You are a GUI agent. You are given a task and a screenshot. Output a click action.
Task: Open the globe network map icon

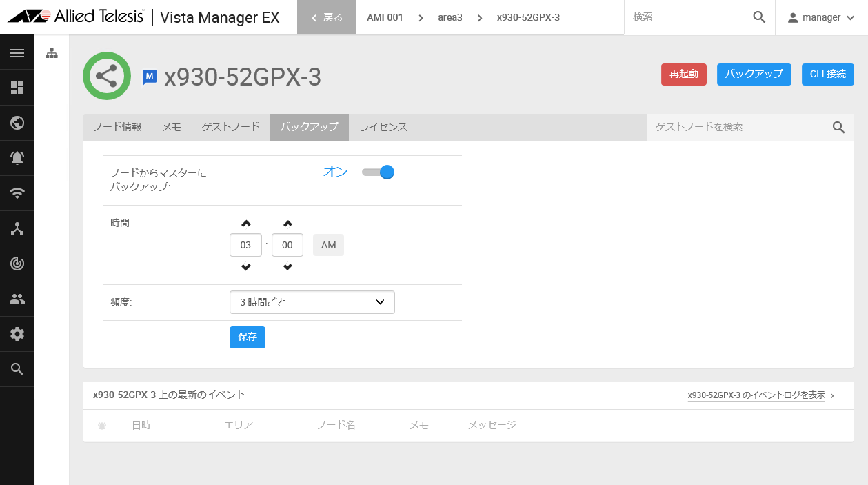[x=17, y=123]
